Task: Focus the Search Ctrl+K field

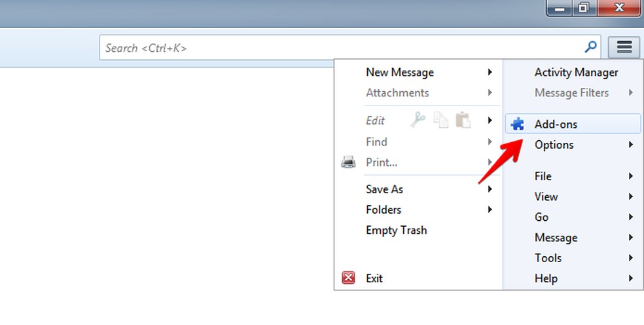Action: pyautogui.click(x=350, y=47)
